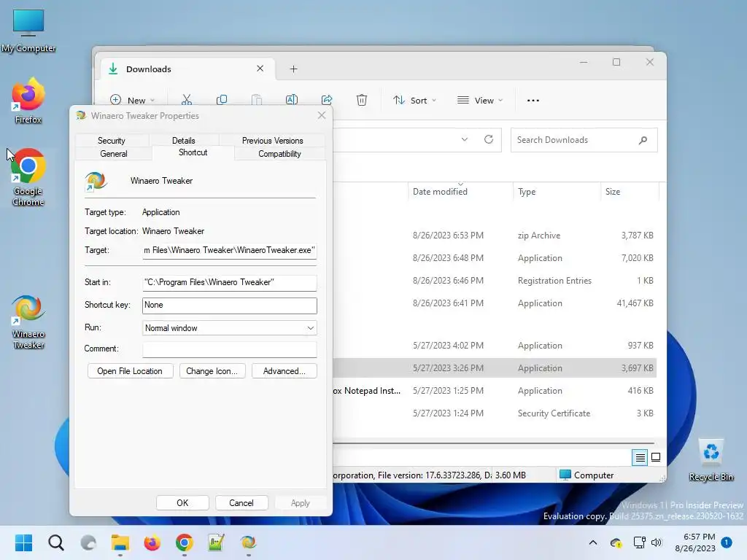Click Open File Location button
The image size is (747, 560).
[130, 371]
